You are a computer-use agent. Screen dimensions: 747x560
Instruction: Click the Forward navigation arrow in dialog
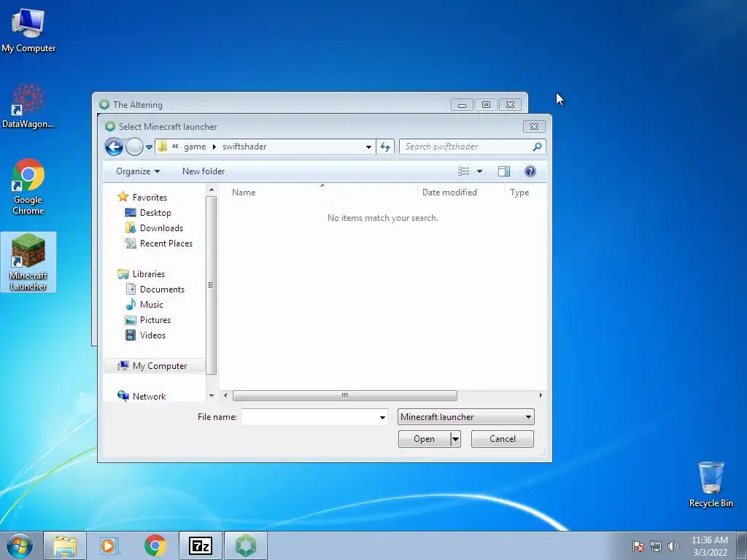click(x=134, y=147)
